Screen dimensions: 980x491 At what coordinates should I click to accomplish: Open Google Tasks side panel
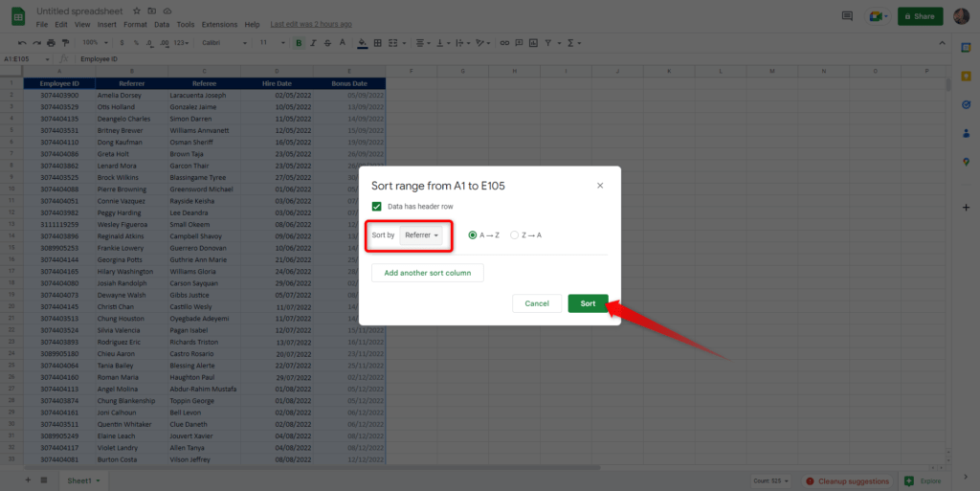966,105
